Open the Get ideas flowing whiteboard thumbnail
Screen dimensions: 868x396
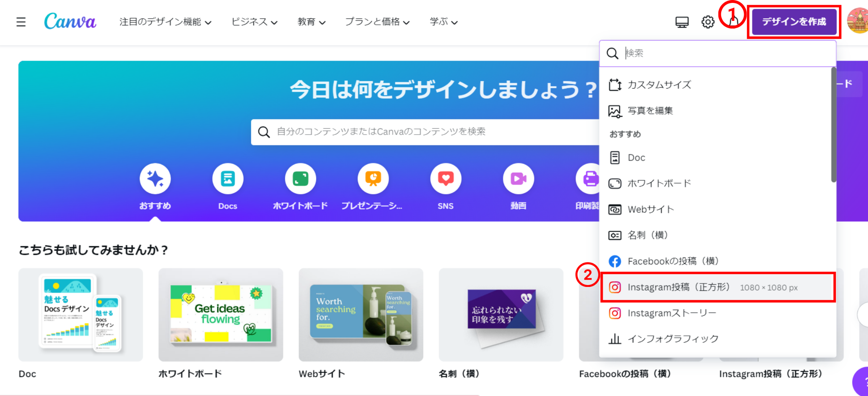click(x=221, y=314)
